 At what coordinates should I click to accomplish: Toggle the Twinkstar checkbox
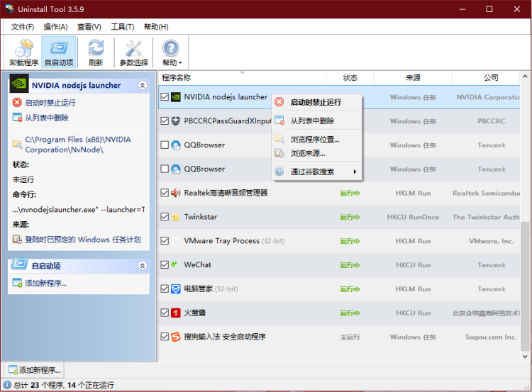tap(165, 217)
